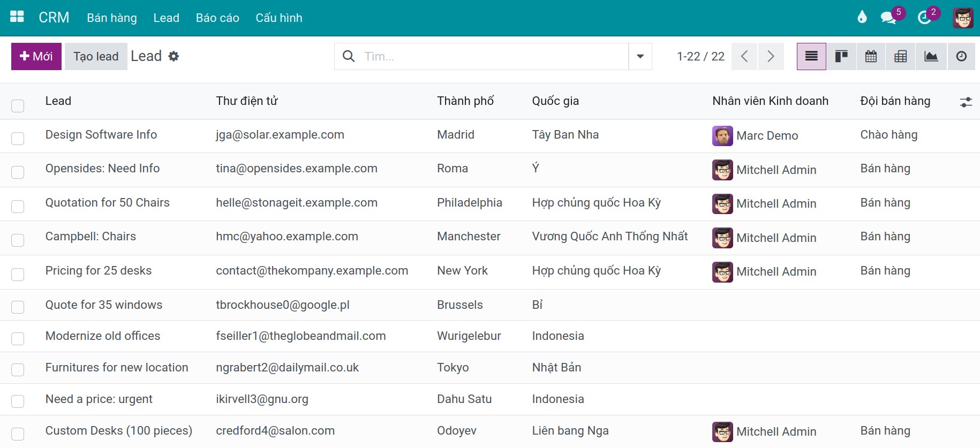Switch to calendar view
The width and height of the screenshot is (980, 448).
tap(871, 56)
